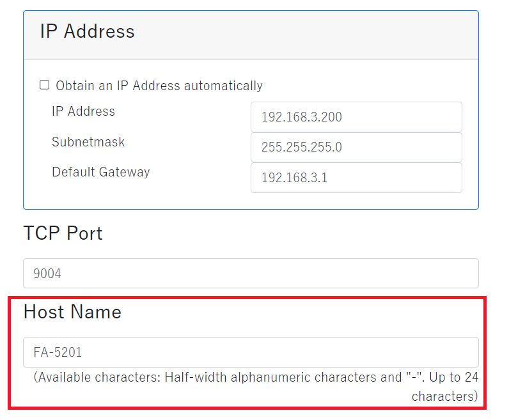Viewport: 509px width, 420px height.
Task: Click the "Obtain an IP Address automatically" label text
Action: [x=159, y=86]
